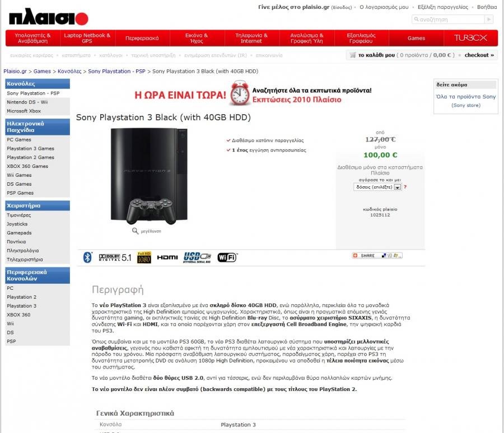Click the magnifier enlarge icon under product image

[x=136, y=231]
